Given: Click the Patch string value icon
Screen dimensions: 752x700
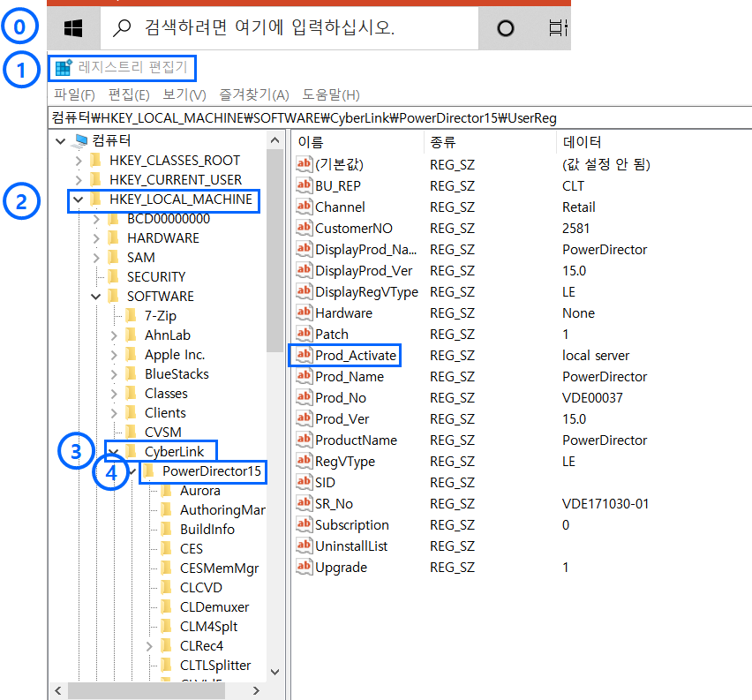Looking at the screenshot, I should tap(304, 334).
